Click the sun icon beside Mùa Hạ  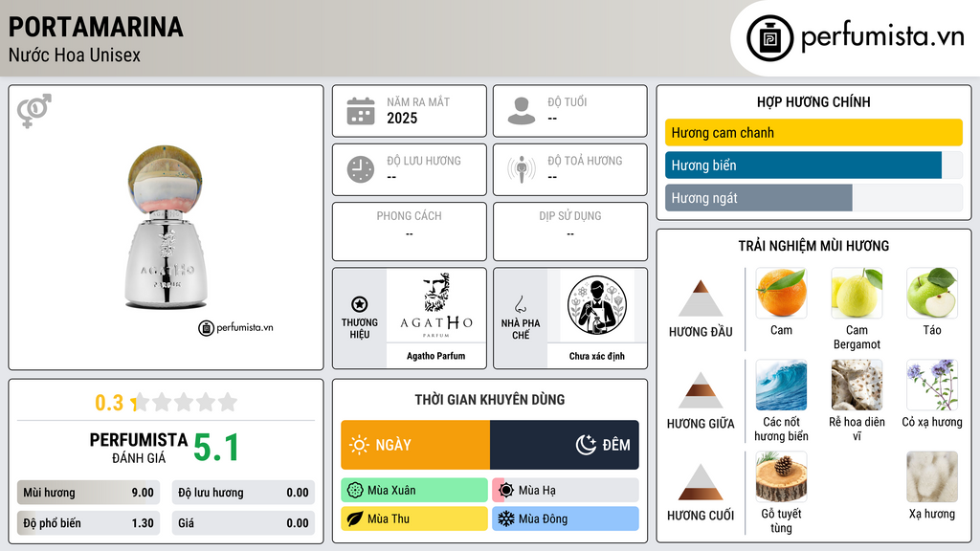[506, 491]
